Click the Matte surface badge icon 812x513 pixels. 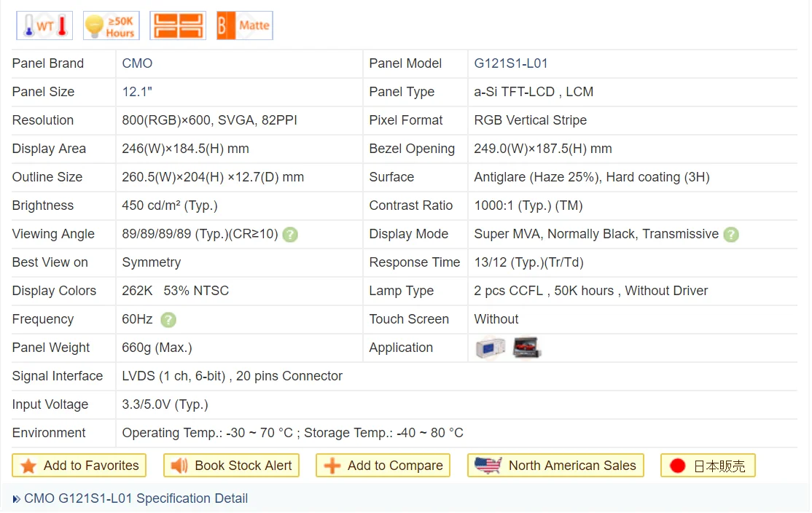(244, 26)
